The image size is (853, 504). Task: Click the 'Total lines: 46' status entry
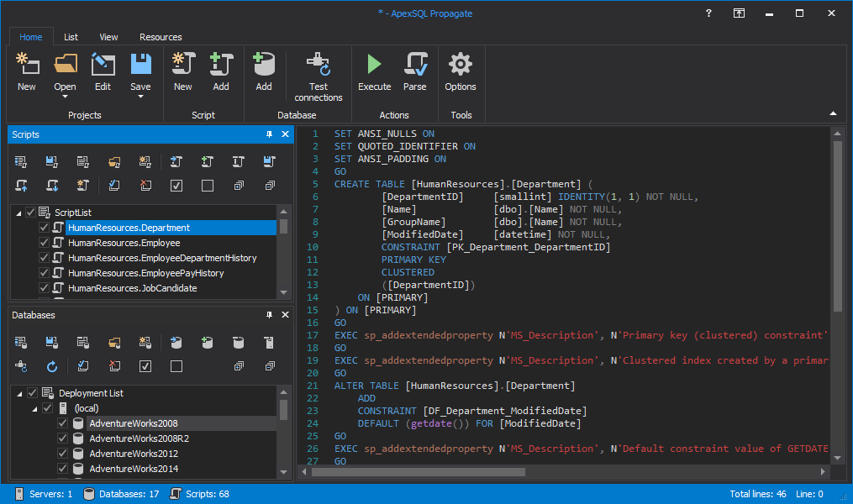pos(758,494)
